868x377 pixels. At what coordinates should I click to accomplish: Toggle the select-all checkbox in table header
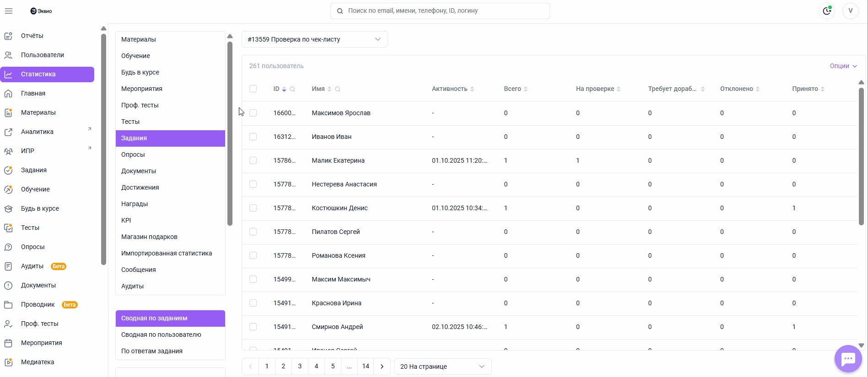[x=253, y=89]
